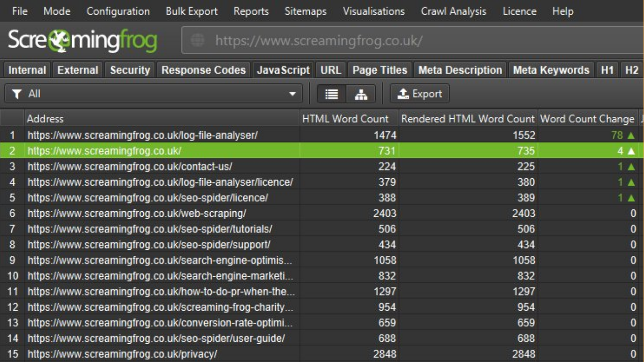
Task: Switch to the Response Codes tab
Action: pos(204,70)
